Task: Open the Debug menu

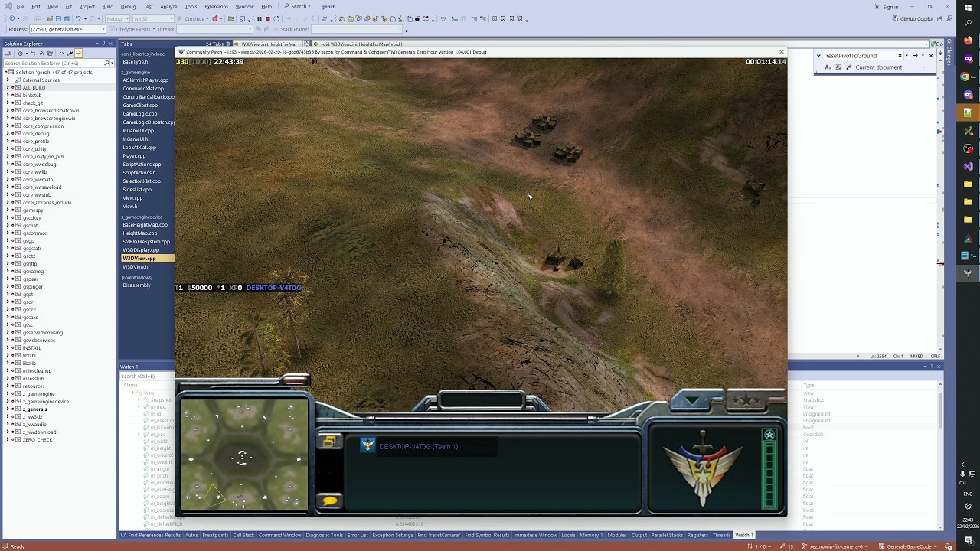Action: (x=128, y=6)
